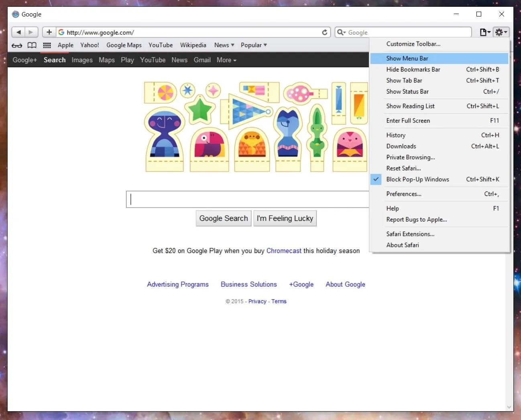Choose Show Menu Bar

point(440,58)
